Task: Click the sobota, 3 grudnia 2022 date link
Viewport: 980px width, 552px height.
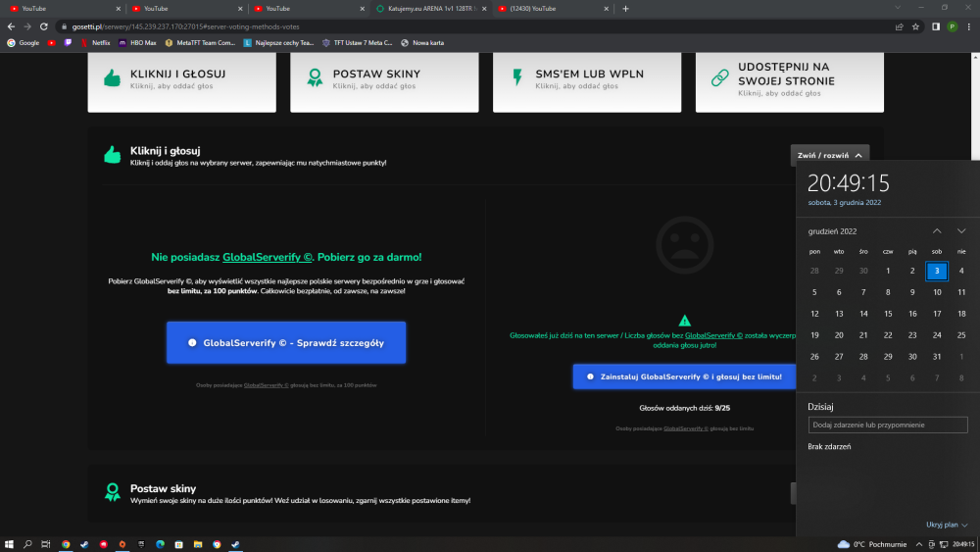Action: (x=845, y=203)
